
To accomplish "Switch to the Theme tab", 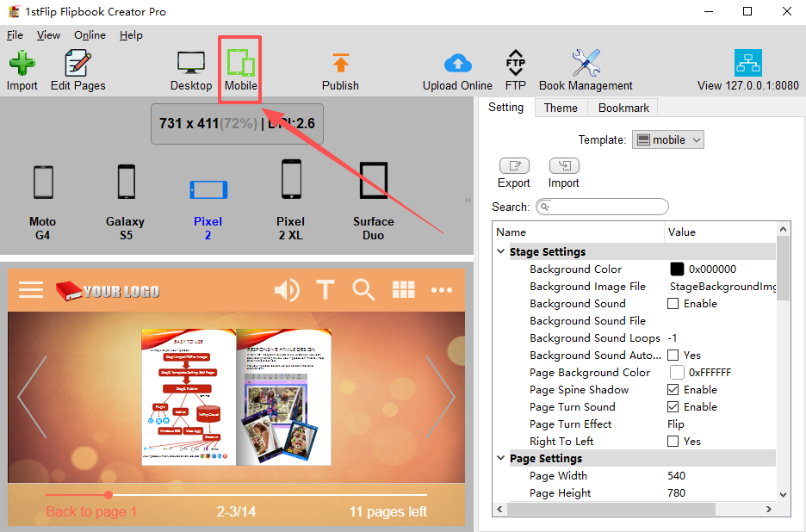I will (561, 108).
